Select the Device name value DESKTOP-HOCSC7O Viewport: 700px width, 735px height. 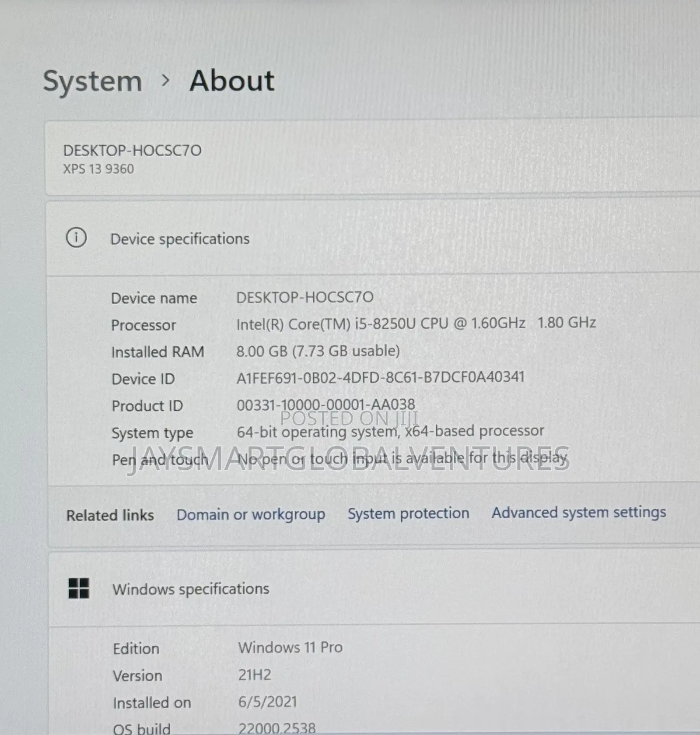(305, 297)
